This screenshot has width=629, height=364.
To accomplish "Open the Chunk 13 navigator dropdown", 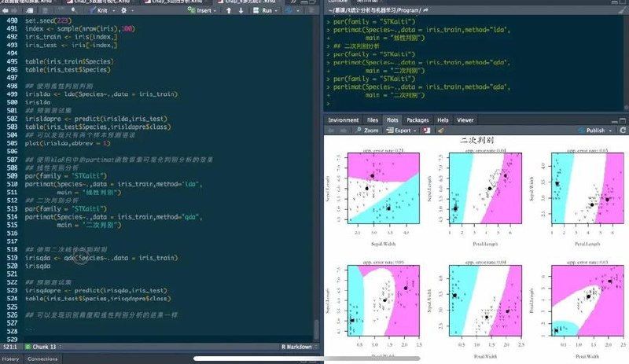I will 44,347.
